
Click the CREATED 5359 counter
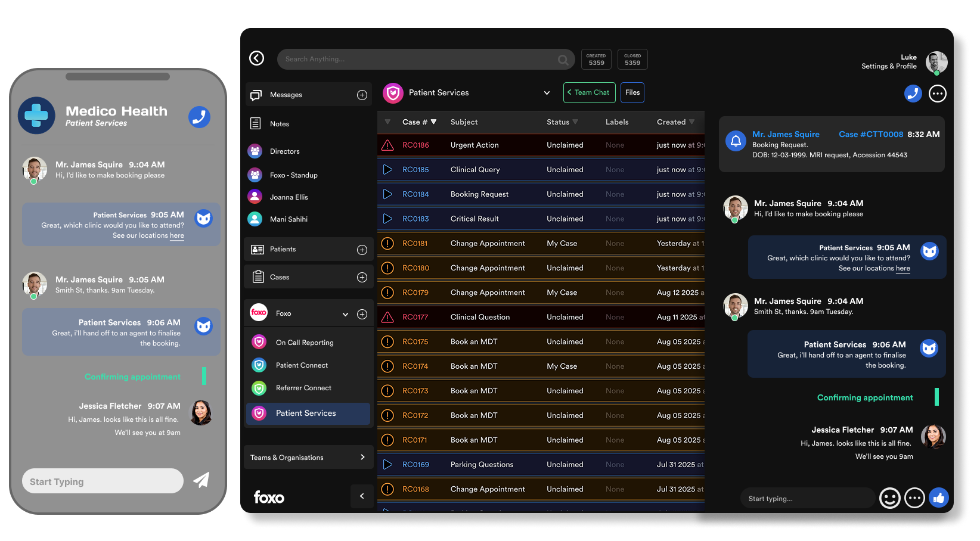[596, 59]
